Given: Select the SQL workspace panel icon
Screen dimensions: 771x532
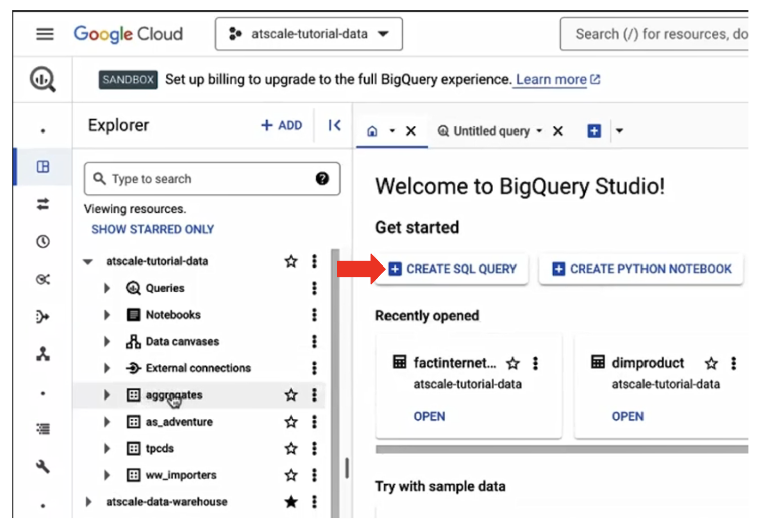Looking at the screenshot, I should click(x=42, y=167).
